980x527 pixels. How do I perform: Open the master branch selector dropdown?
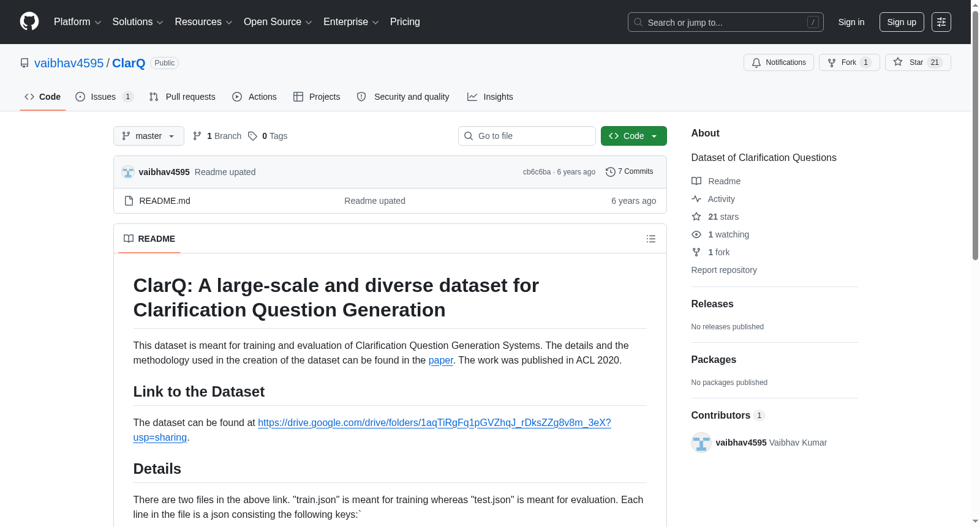point(149,136)
